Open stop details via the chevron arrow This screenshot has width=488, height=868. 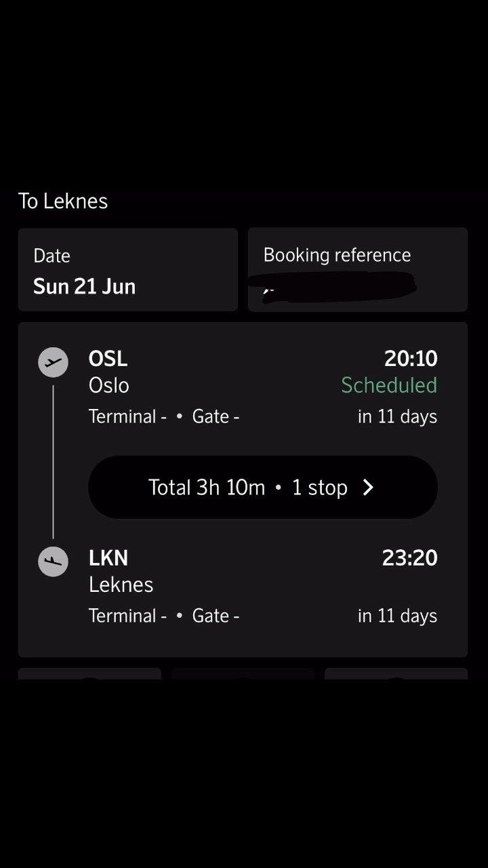[x=368, y=488]
